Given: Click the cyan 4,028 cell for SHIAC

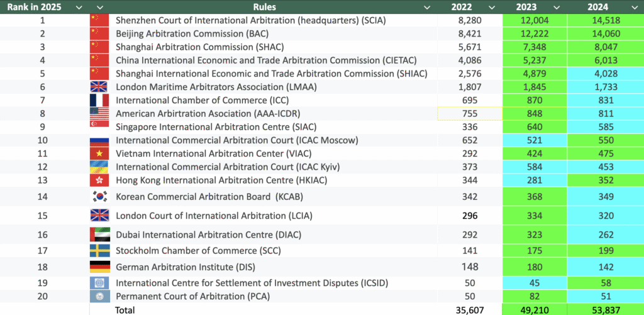Looking at the screenshot, I should coord(604,74).
